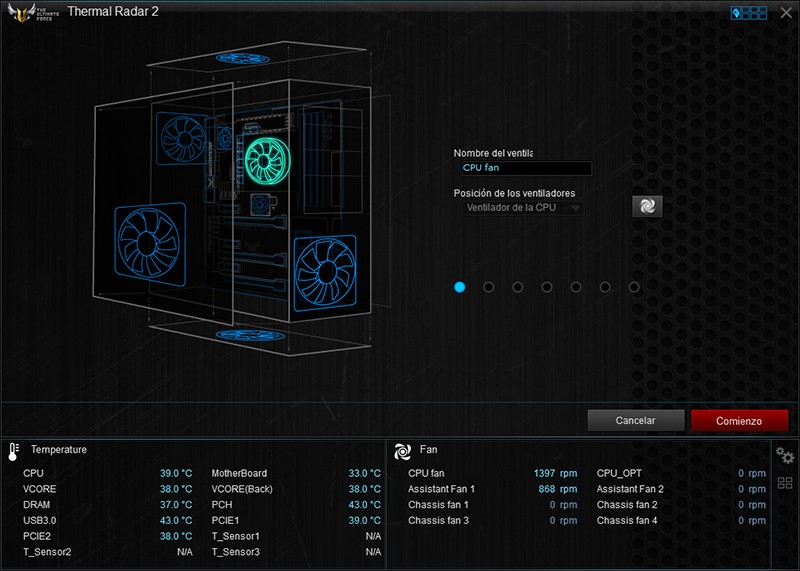This screenshot has width=800, height=571.
Task: Click the T_Sensor2 label
Action: click(47, 552)
